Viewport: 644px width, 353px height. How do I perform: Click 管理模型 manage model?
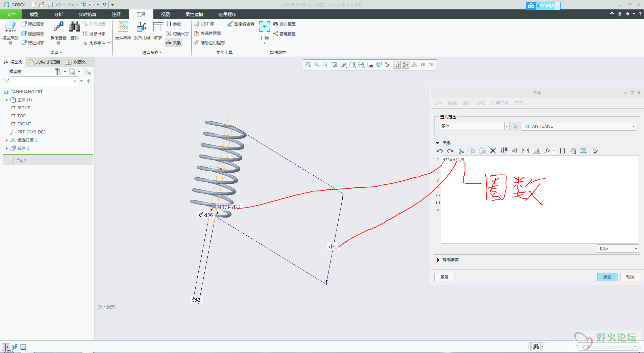(x=284, y=34)
